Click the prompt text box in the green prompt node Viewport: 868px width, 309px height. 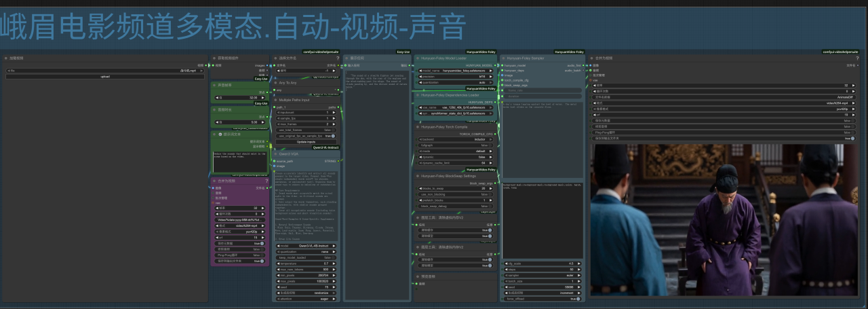click(x=239, y=163)
